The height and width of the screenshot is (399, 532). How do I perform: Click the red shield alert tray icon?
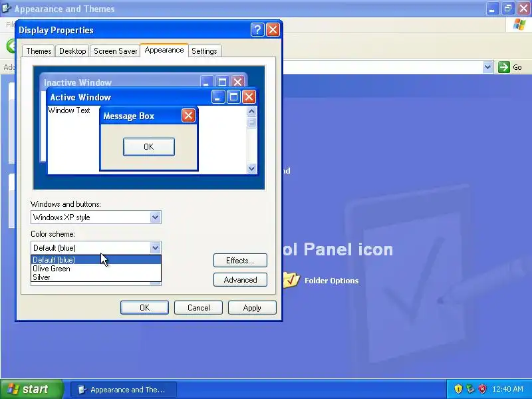point(482,389)
